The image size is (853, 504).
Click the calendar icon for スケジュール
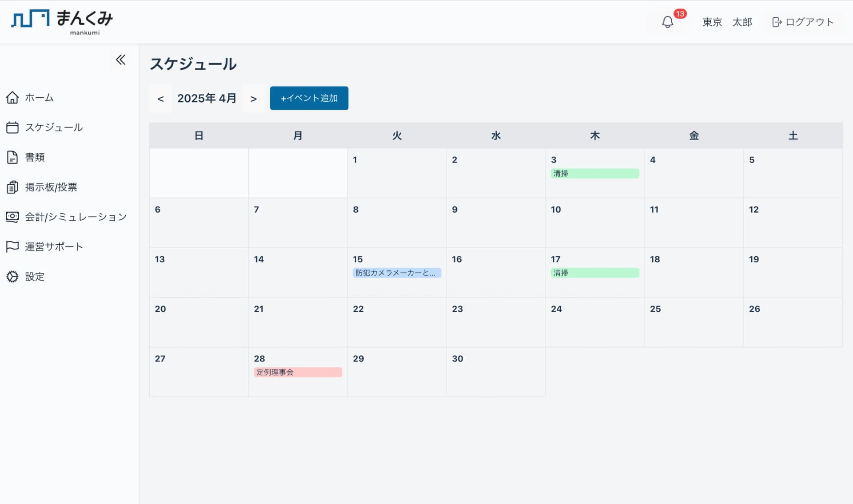[12, 127]
